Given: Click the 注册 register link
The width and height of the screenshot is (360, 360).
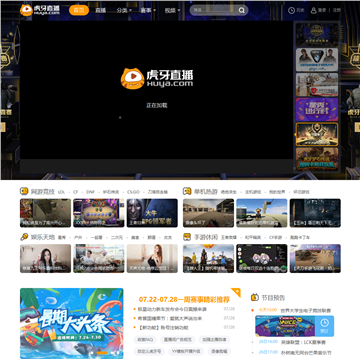Looking at the screenshot, I should coord(337,10).
